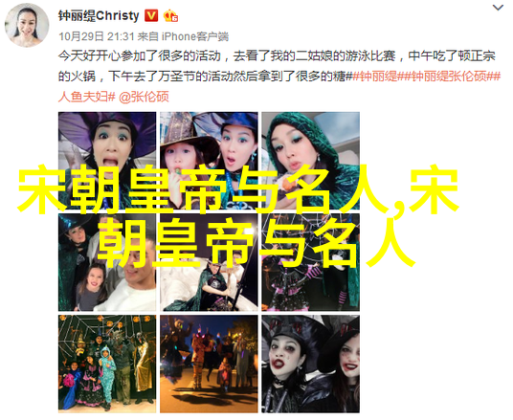
Task: Click the crown membership level badge
Action: pyautogui.click(x=170, y=15)
